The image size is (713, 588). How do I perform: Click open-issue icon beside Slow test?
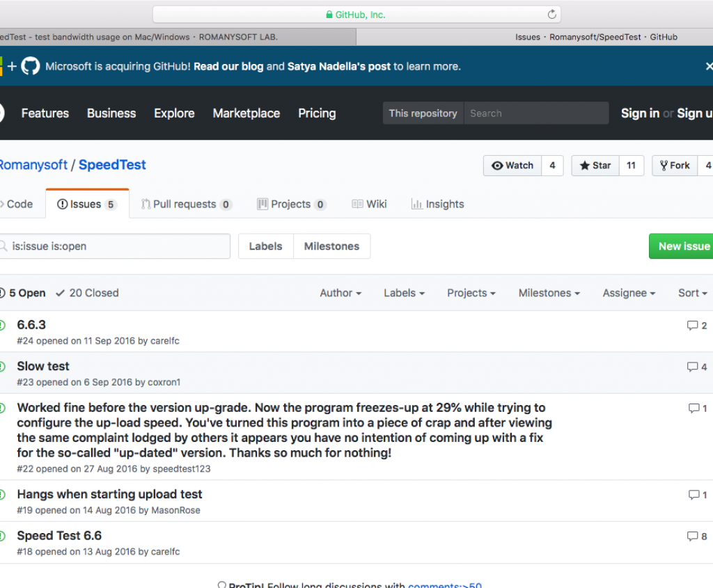[x=2, y=366]
